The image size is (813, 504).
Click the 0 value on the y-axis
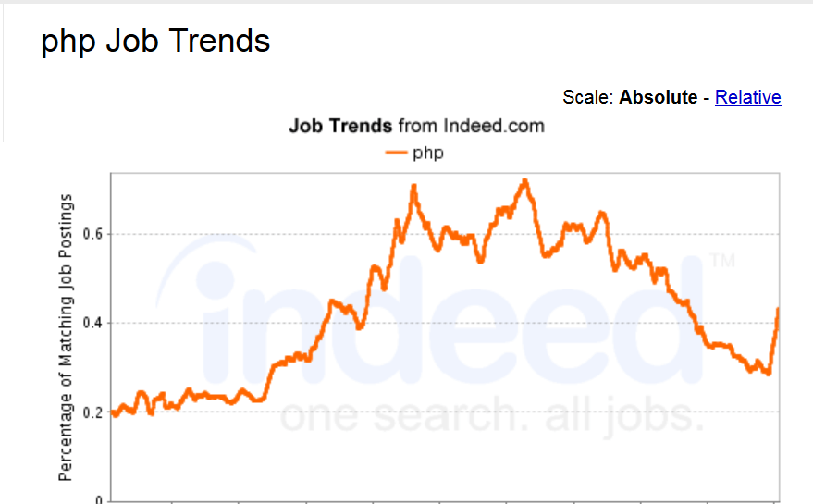pos(98,499)
